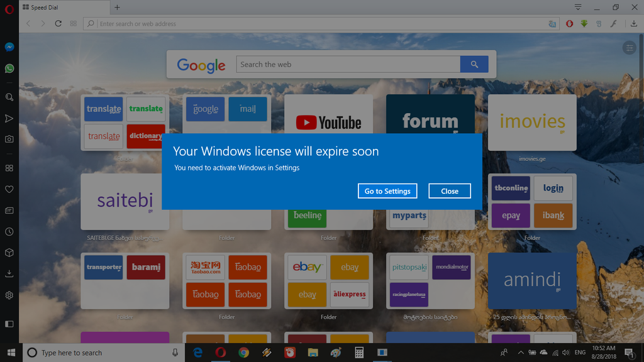Viewport: 644px width, 362px height.
Task: Open the tbconline banking tile
Action: click(x=511, y=188)
